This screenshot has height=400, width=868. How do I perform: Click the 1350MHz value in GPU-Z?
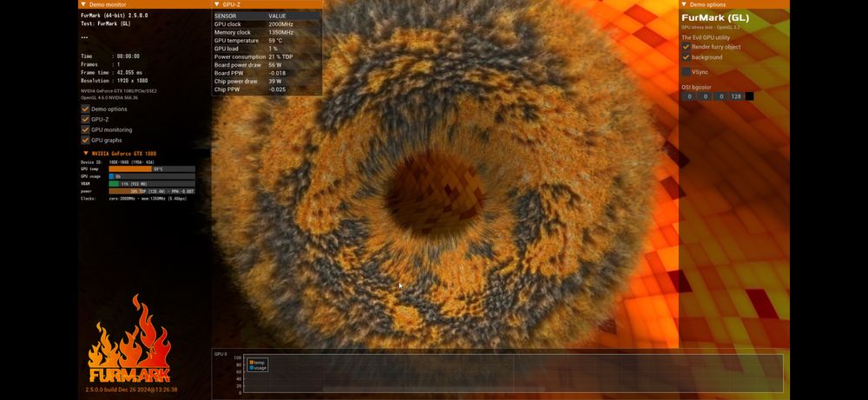[280, 33]
